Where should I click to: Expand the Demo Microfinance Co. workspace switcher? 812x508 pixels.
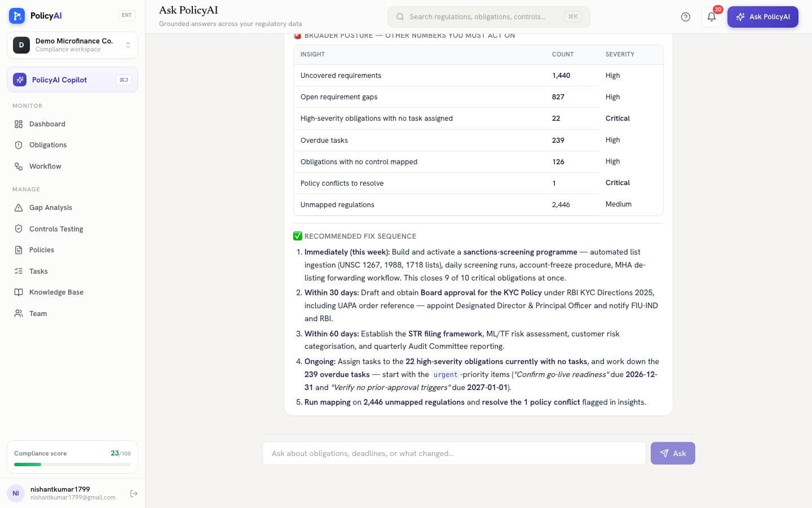click(x=72, y=45)
